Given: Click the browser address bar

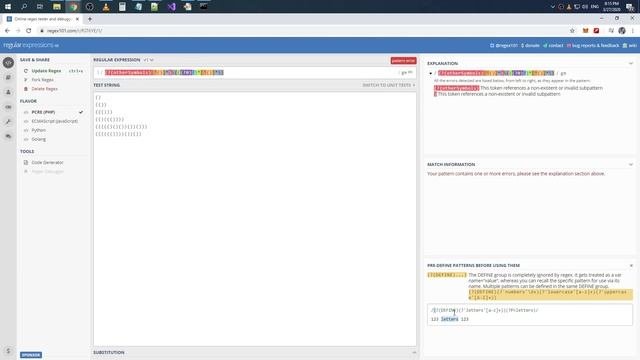Looking at the screenshot, I should 302,31.
